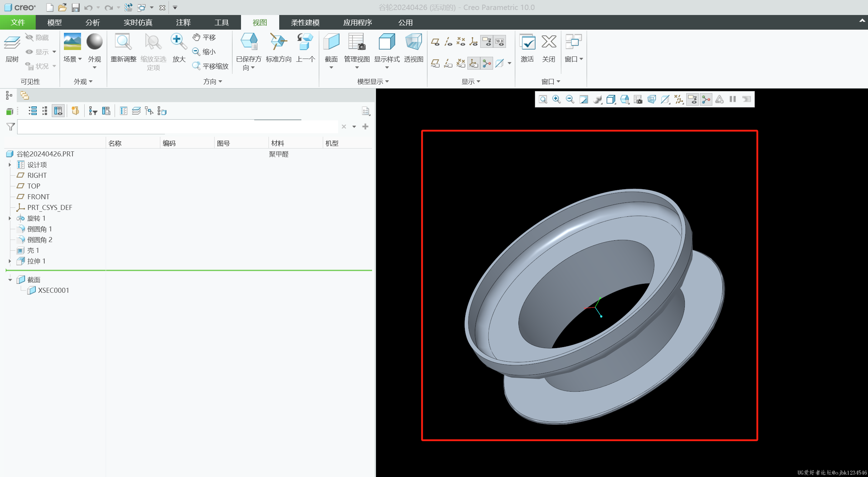This screenshot has height=477, width=868.
Task: Click the Activate (激活) window button
Action: [527, 48]
